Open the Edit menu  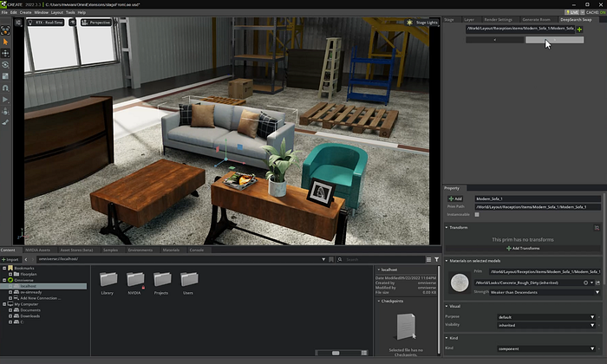[x=14, y=12]
